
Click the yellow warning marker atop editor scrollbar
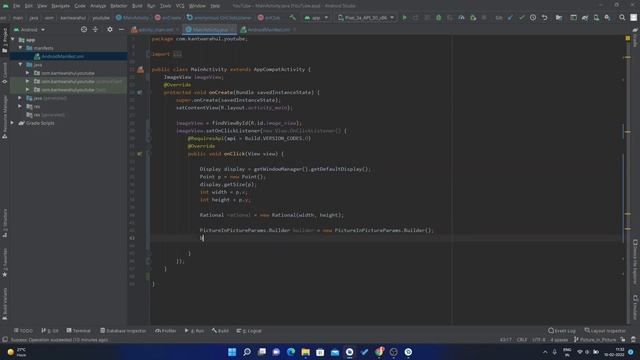628,38
